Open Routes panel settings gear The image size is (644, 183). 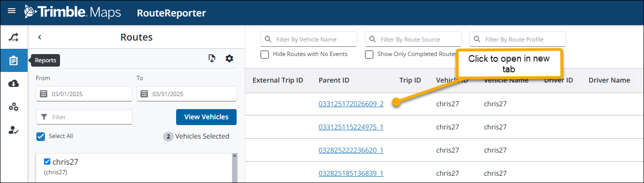(x=229, y=58)
